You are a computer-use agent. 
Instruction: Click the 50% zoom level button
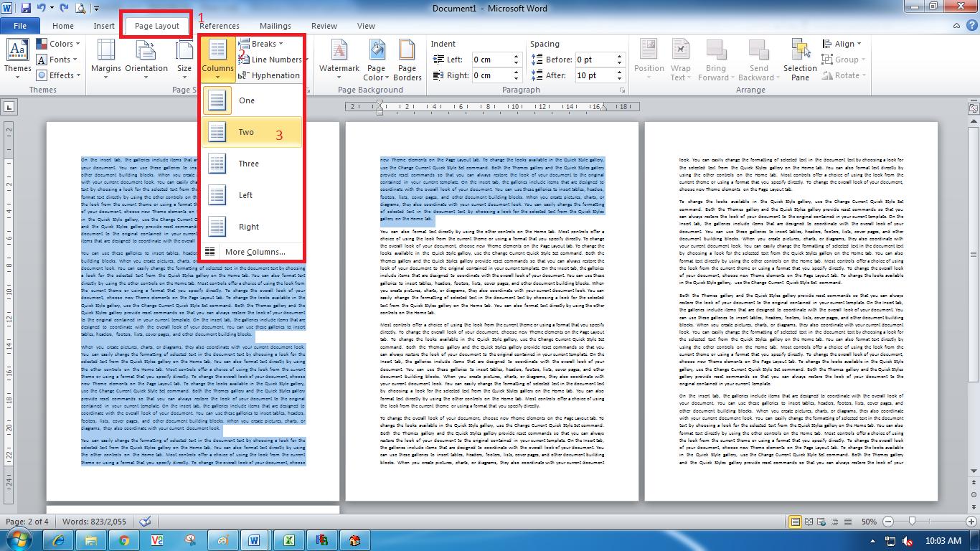click(x=868, y=522)
